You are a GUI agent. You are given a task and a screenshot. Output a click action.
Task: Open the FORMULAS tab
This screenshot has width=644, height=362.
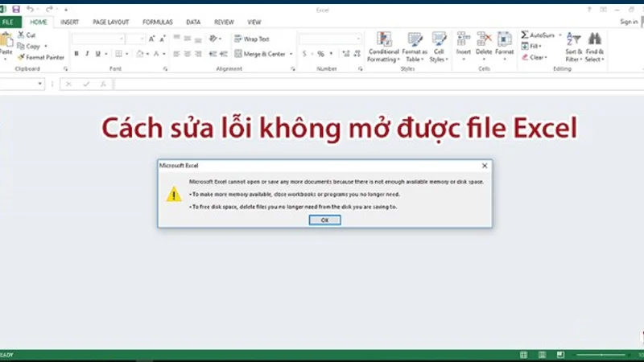pos(157,23)
